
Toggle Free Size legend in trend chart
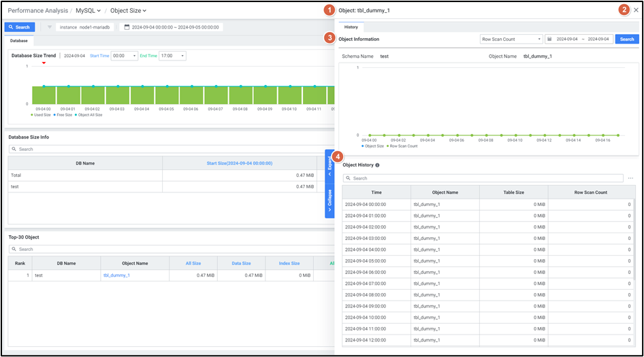click(x=63, y=115)
